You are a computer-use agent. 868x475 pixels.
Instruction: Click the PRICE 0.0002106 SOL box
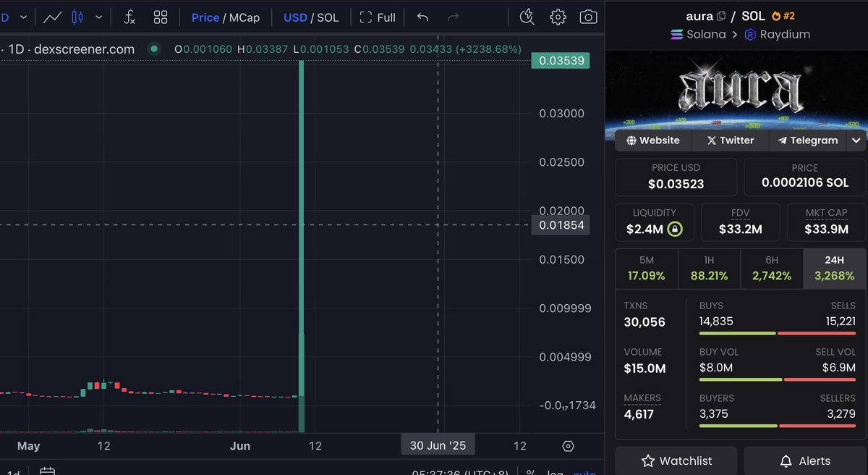tap(805, 177)
